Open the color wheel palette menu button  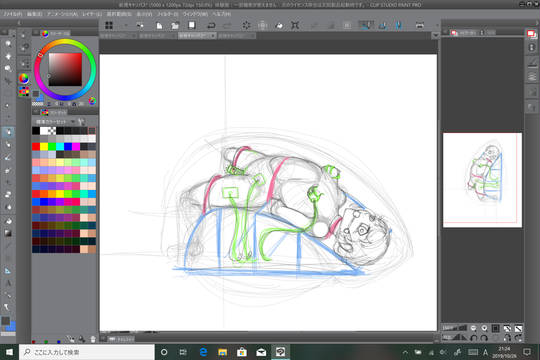coord(36,33)
